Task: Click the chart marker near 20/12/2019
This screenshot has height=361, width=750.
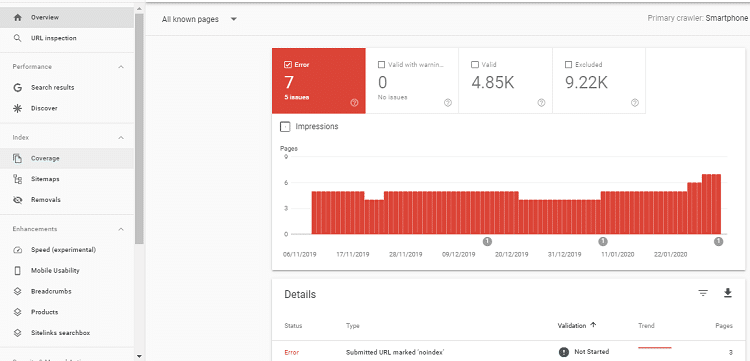Action: click(487, 241)
